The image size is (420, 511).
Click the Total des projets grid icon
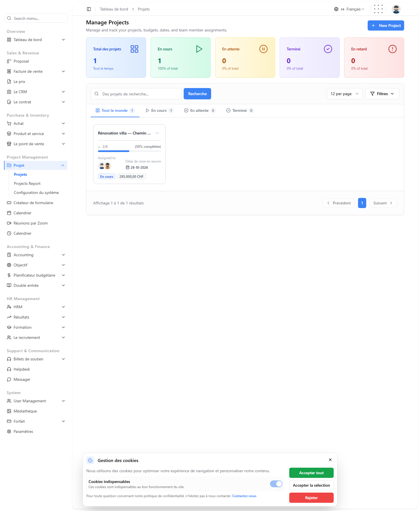pos(134,49)
